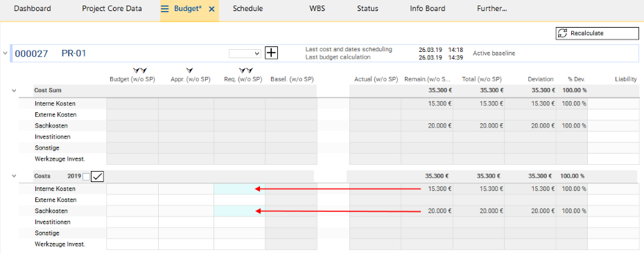Image resolution: width=644 pixels, height=254 pixels.
Task: Click the 14:39 budget calculation time
Action: click(x=456, y=57)
